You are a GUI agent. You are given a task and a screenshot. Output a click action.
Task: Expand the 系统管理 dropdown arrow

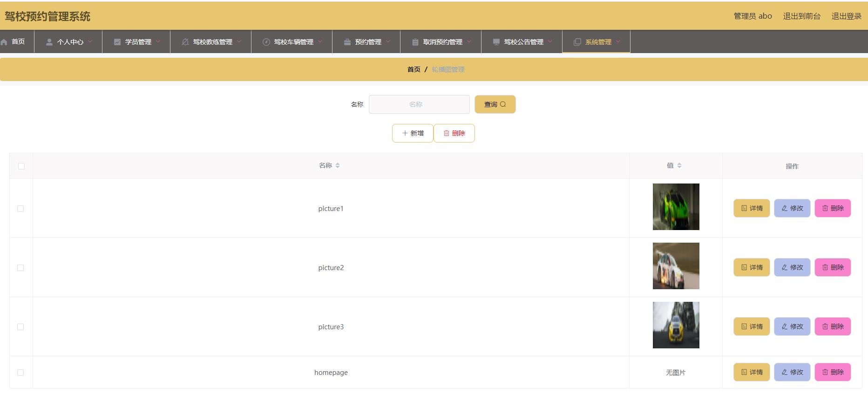618,41
